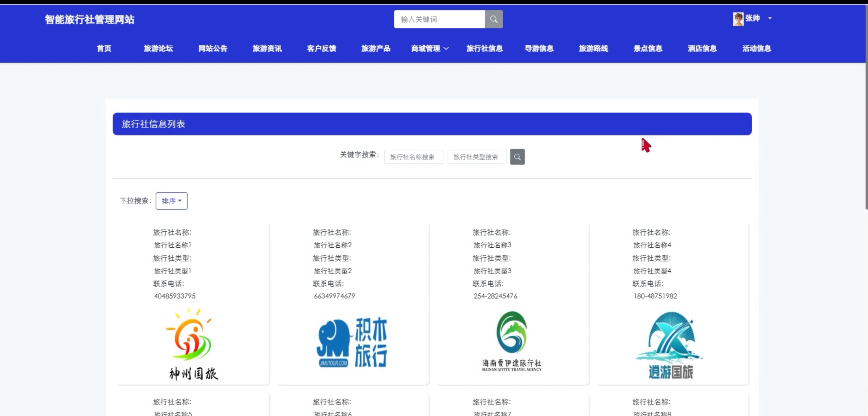Click the 张帅 user avatar picture
The height and width of the screenshot is (416, 868).
(738, 19)
